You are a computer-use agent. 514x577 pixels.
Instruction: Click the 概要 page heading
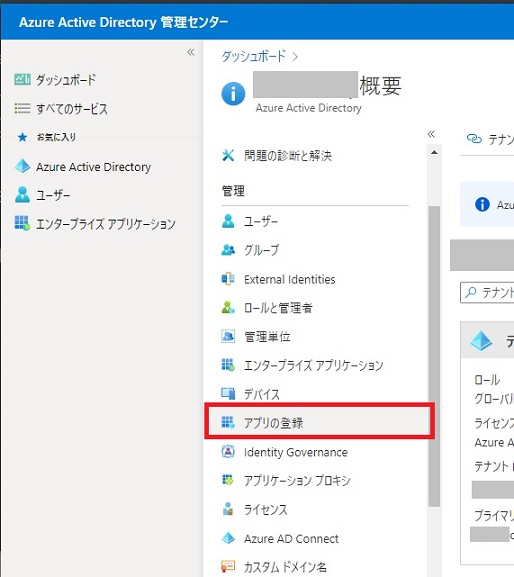[x=380, y=86]
